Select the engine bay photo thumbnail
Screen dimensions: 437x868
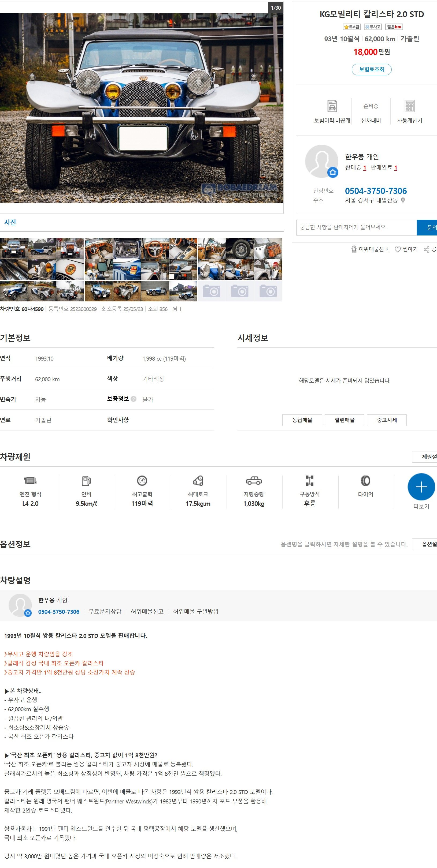coord(127,249)
